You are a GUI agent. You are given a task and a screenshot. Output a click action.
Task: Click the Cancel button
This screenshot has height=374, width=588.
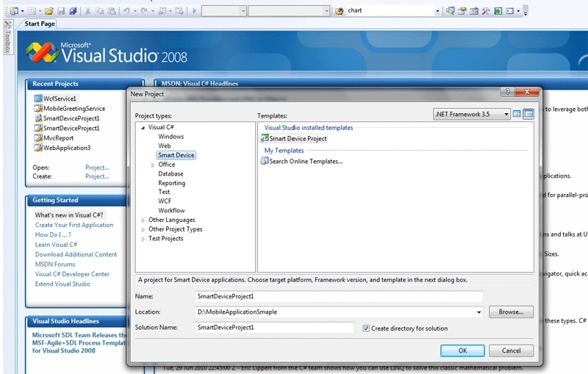[x=511, y=350]
